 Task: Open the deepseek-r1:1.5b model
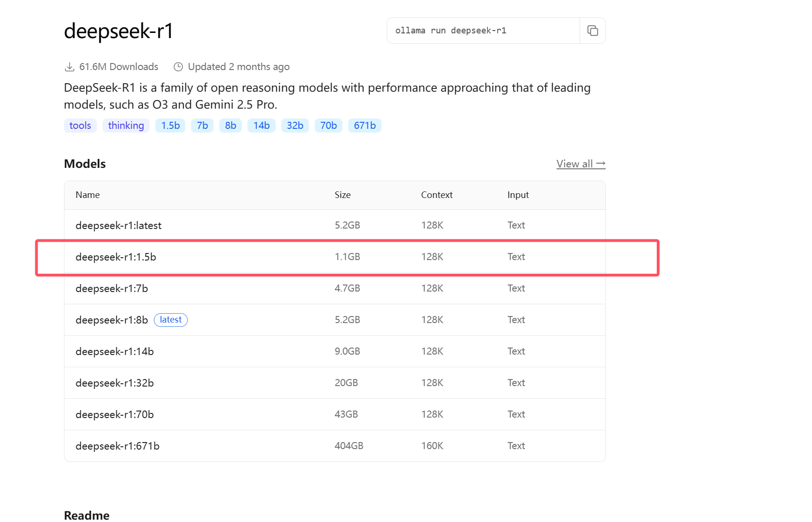116,257
